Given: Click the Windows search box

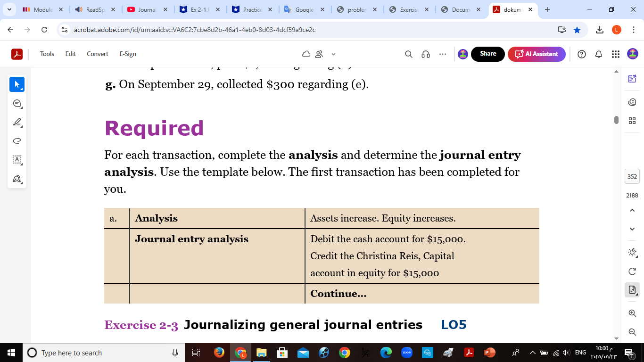Looking at the screenshot, I should (x=104, y=353).
